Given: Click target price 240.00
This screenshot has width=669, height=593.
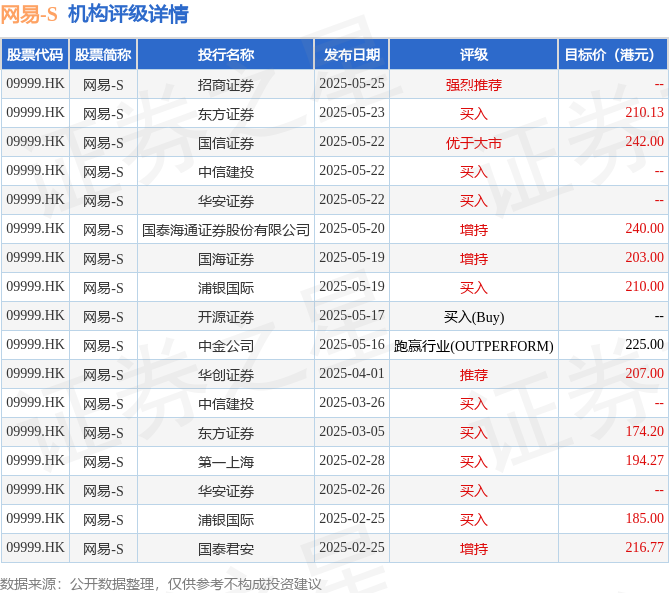Looking at the screenshot, I should pyautogui.click(x=644, y=229).
